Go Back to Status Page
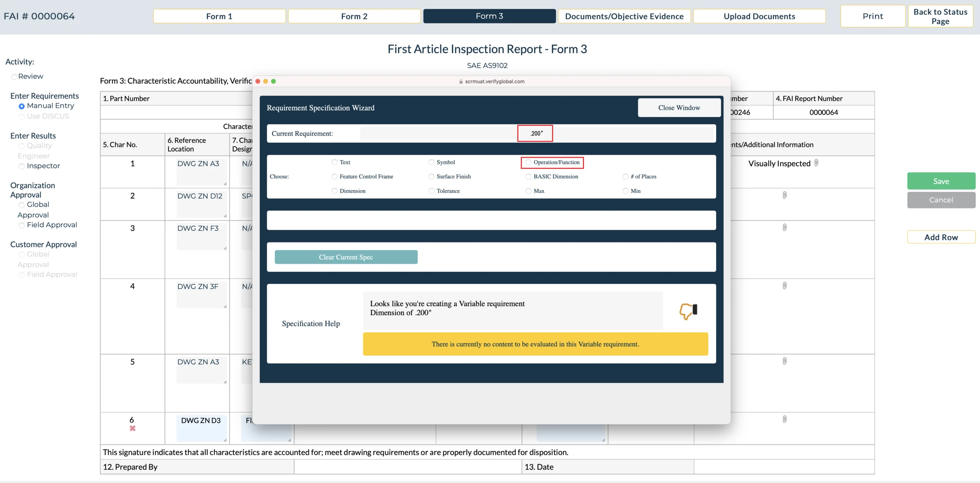Image resolution: width=980 pixels, height=483 pixels. (941, 16)
